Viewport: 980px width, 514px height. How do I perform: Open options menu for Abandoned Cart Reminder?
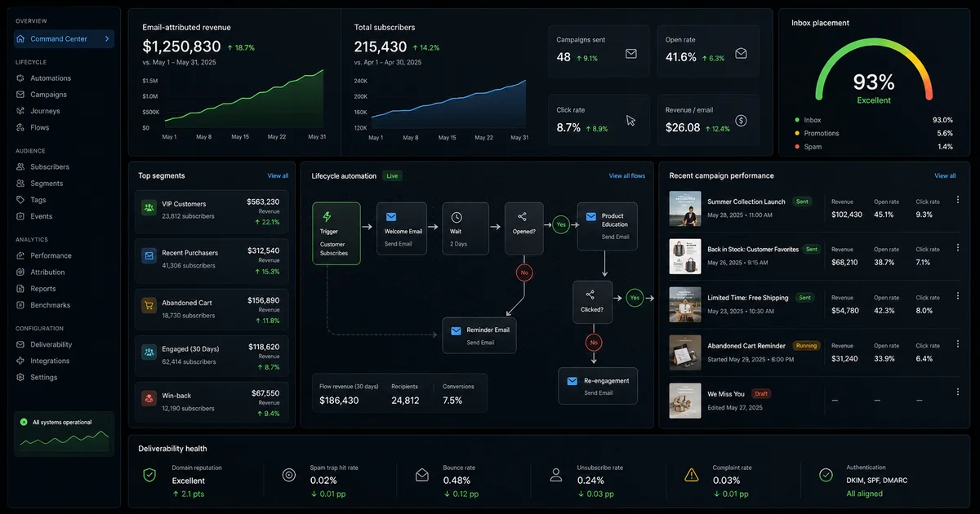(x=958, y=344)
